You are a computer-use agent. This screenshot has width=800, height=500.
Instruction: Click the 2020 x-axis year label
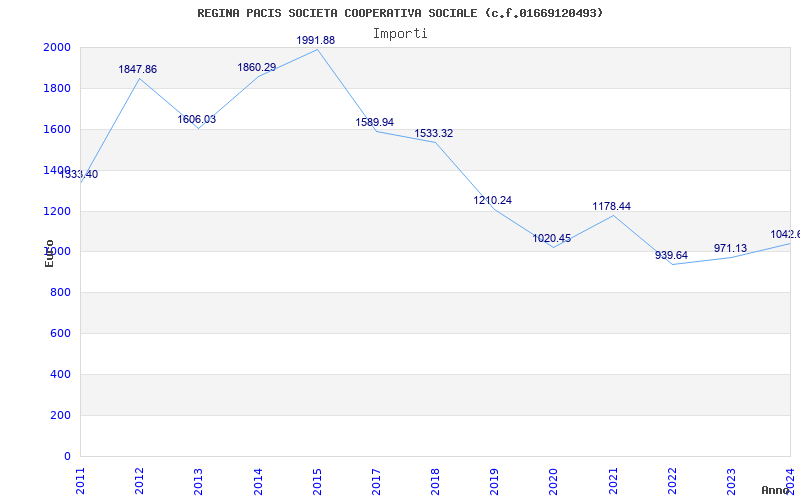554,481
